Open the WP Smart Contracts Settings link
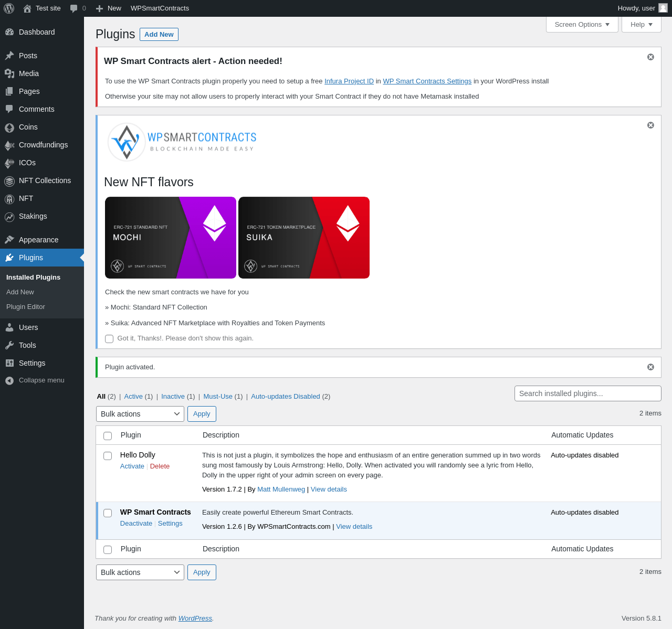Viewport: 672px width, 629px height. 427,81
